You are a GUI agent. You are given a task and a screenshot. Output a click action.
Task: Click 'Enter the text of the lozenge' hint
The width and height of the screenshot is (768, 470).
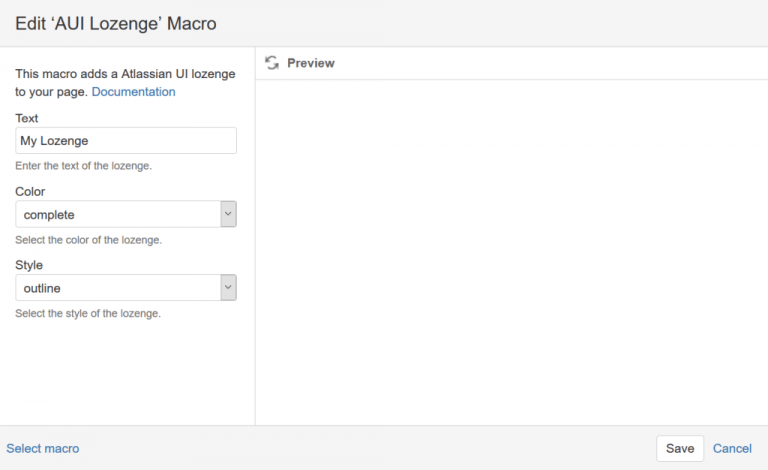(84, 166)
